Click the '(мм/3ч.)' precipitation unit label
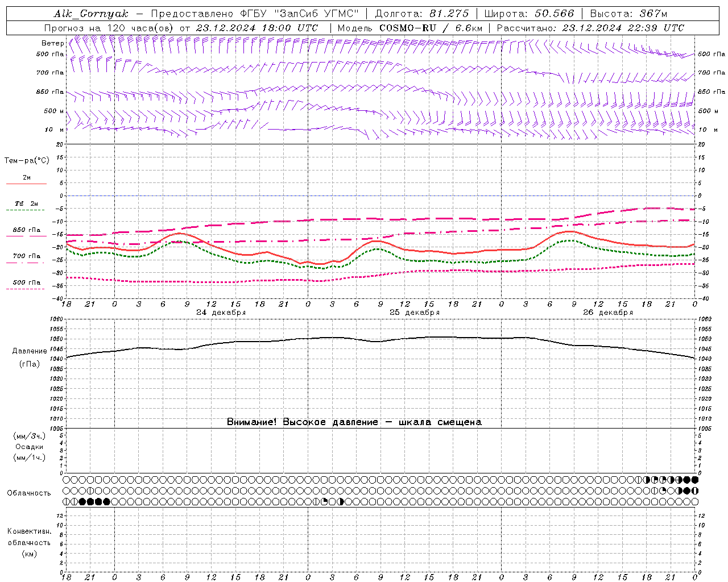The width and height of the screenshot is (728, 582). (x=30, y=436)
